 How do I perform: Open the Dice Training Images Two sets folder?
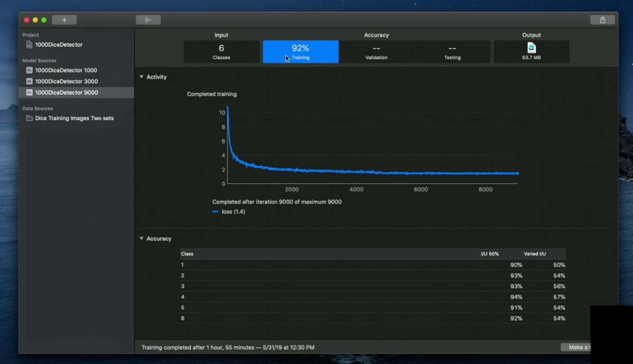(70, 118)
